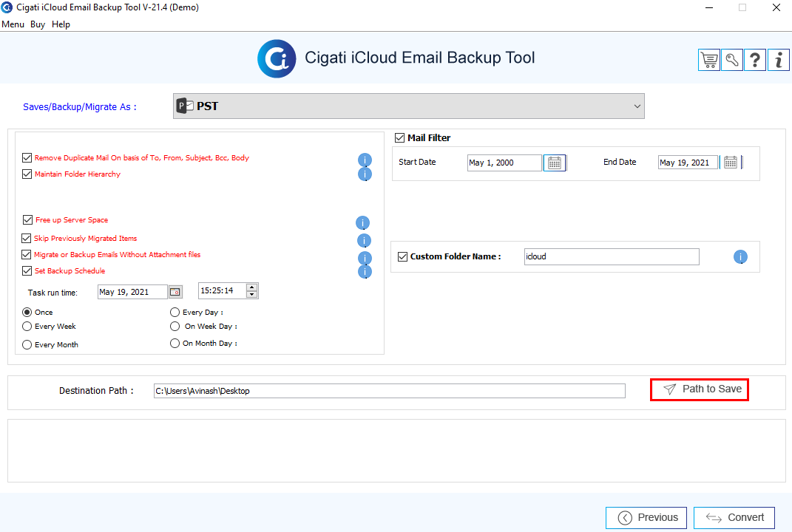Image resolution: width=792 pixels, height=532 pixels.
Task: Select the On Month Day option
Action: click(175, 344)
